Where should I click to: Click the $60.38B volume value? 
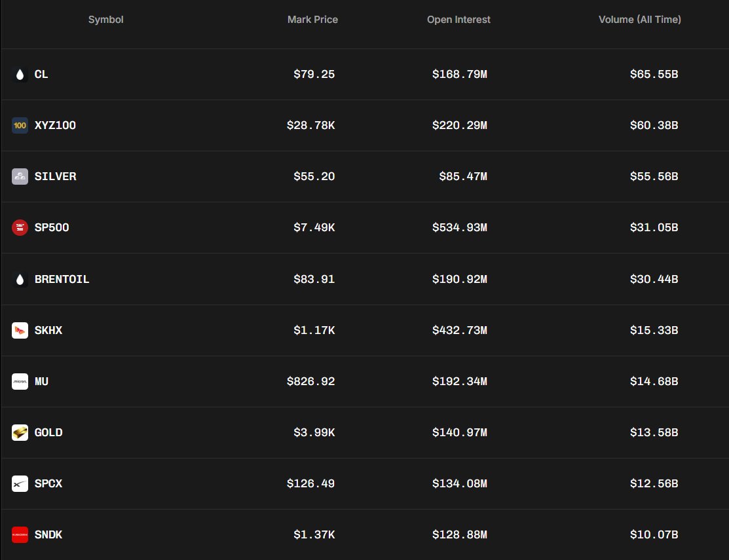[654, 126]
